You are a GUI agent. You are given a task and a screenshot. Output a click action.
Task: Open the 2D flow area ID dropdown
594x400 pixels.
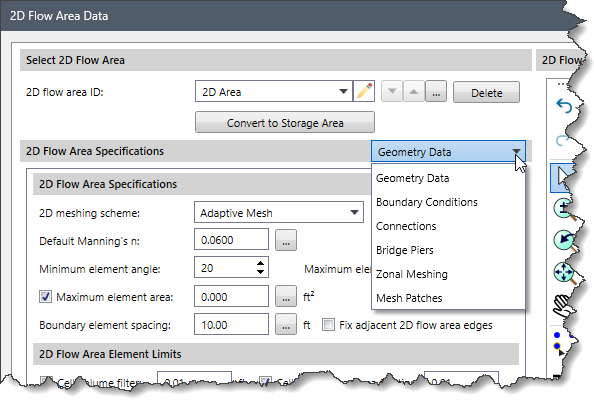tap(343, 91)
